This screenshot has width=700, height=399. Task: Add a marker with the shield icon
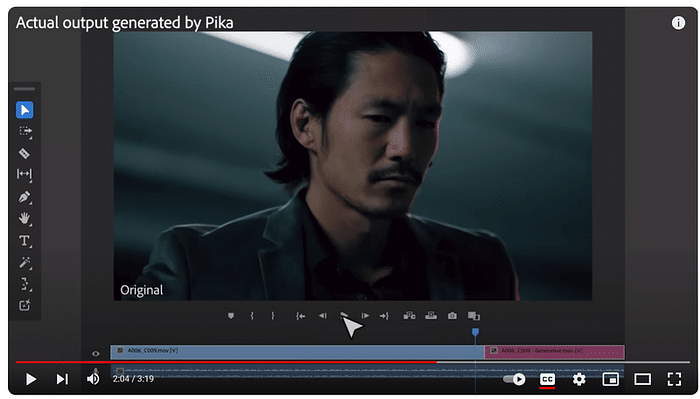coord(231,316)
